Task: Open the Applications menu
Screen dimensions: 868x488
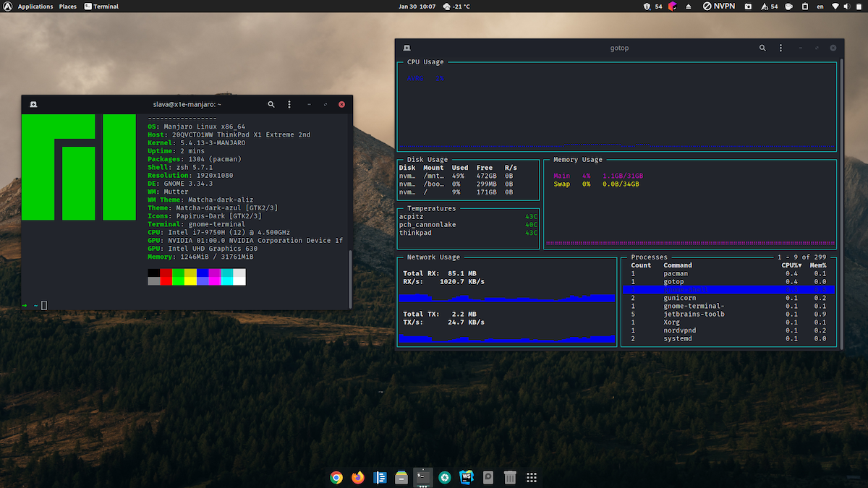Action: (35, 7)
